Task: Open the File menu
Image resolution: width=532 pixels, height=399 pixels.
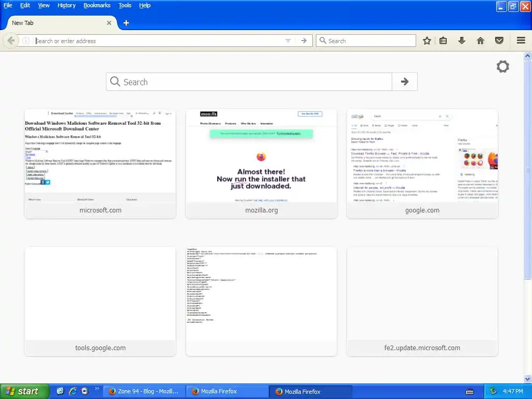Action: pyautogui.click(x=8, y=5)
